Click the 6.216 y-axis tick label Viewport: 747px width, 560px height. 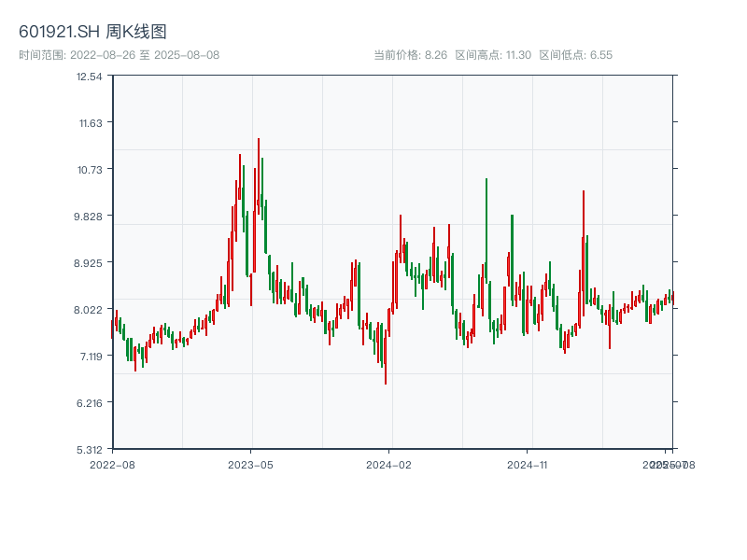(x=90, y=403)
